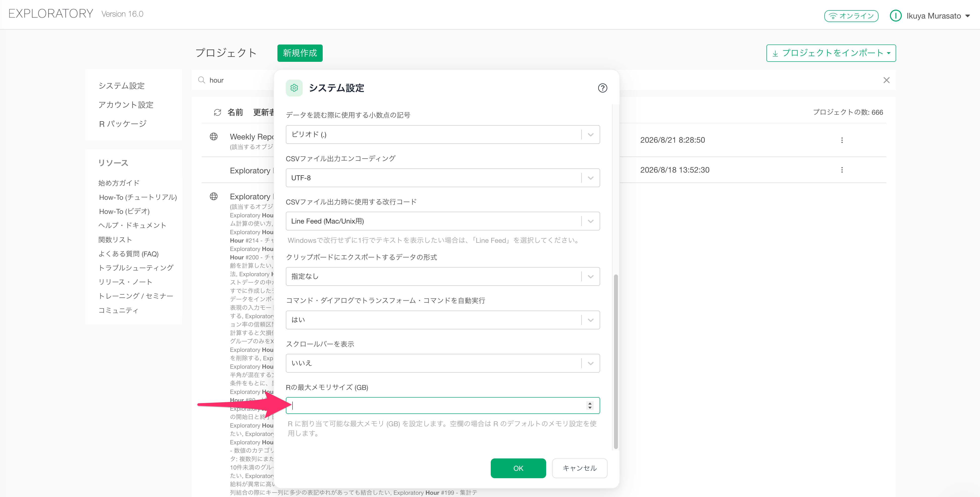Click the system settings gear icon in dialog header
The height and width of the screenshot is (497, 980).
[x=294, y=88]
